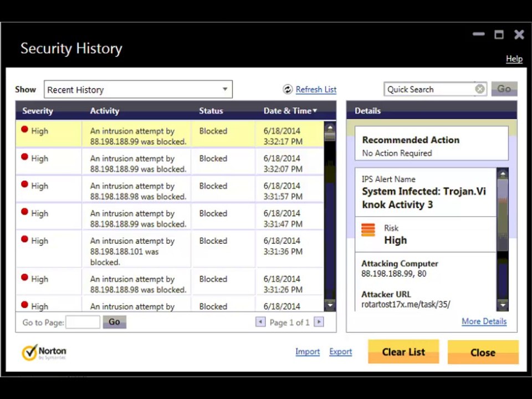Click the orange Risk level bars icon
Screen dimensions: 532x399
[x=368, y=229]
